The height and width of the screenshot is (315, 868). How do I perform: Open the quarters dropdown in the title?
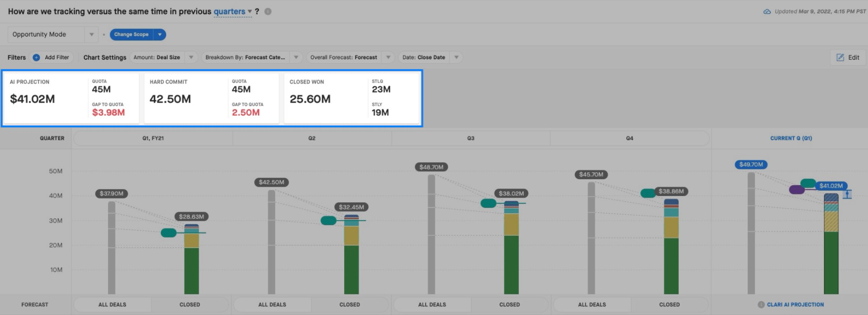(x=233, y=11)
